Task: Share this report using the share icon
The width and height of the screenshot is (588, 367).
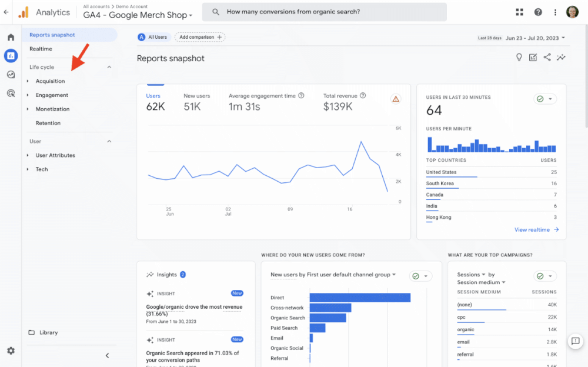Action: pyautogui.click(x=547, y=57)
